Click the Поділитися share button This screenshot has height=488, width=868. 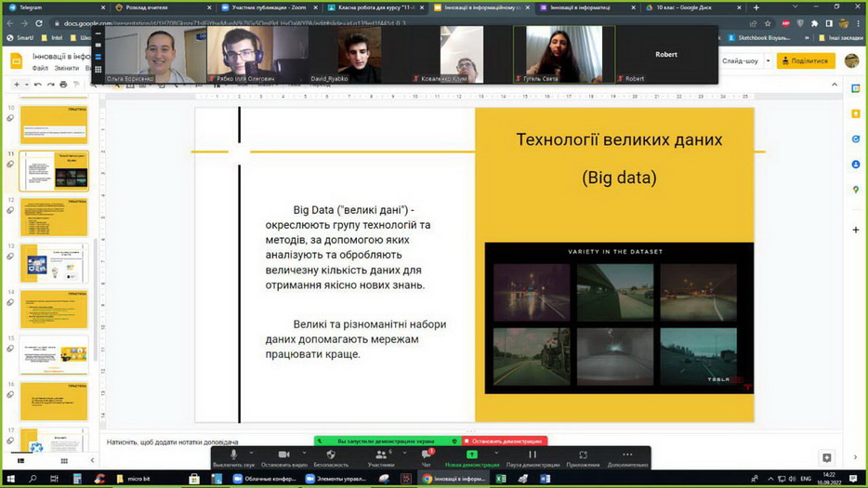806,61
